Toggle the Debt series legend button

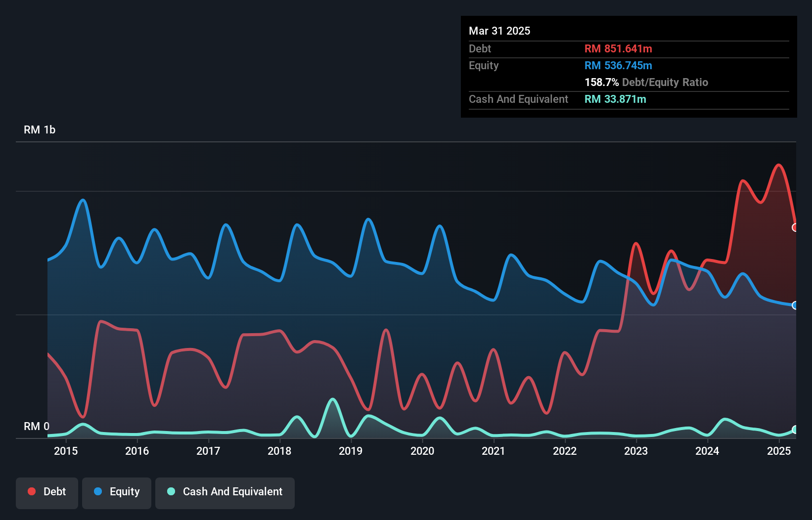tap(47, 493)
